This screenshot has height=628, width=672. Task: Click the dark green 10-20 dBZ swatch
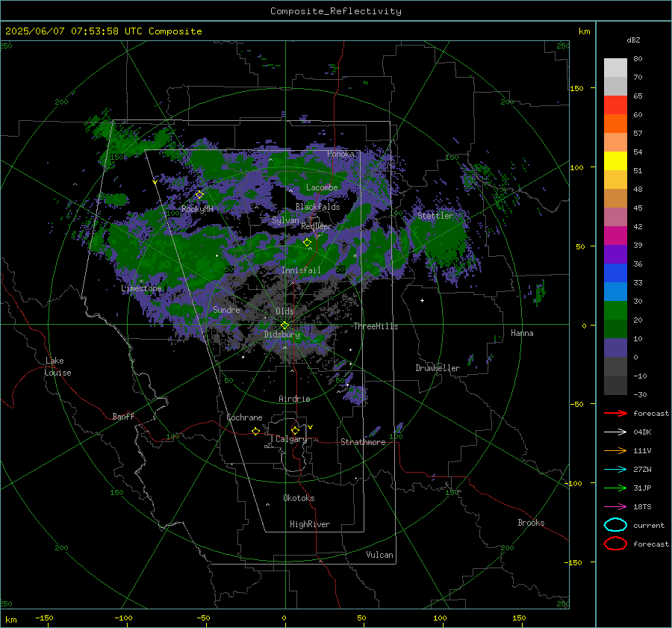(615, 329)
